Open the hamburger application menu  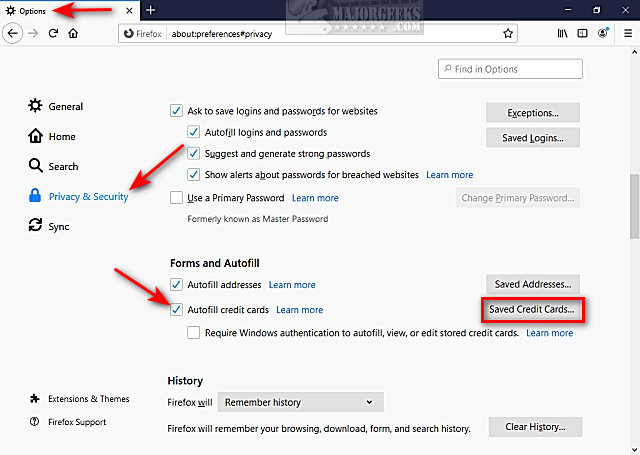click(628, 33)
